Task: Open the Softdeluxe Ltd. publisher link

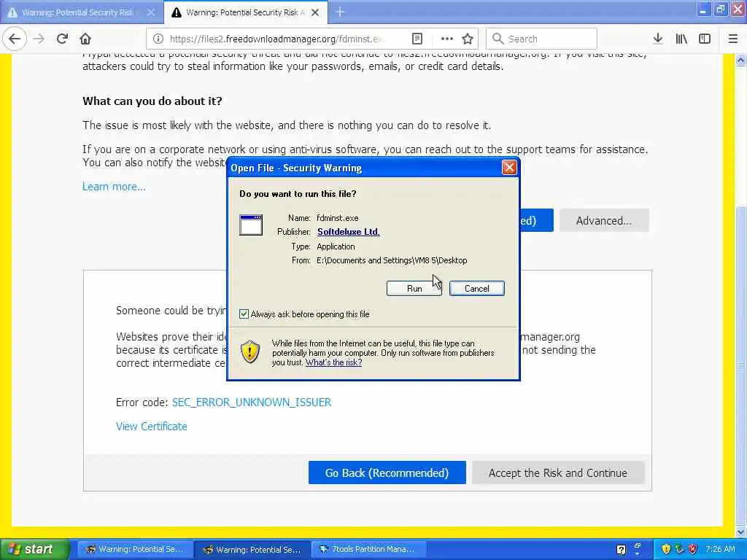Action: [348, 231]
